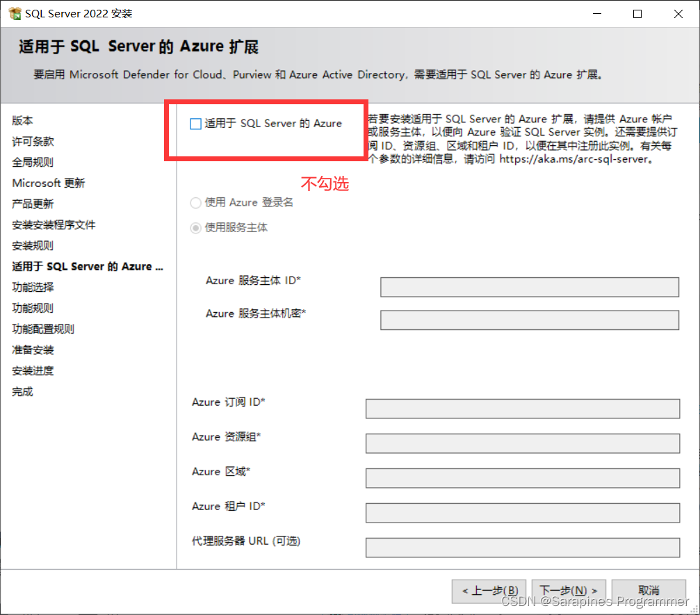Select the 安装安装程序文件 step in the sidebar
The width and height of the screenshot is (700, 615).
[54, 225]
